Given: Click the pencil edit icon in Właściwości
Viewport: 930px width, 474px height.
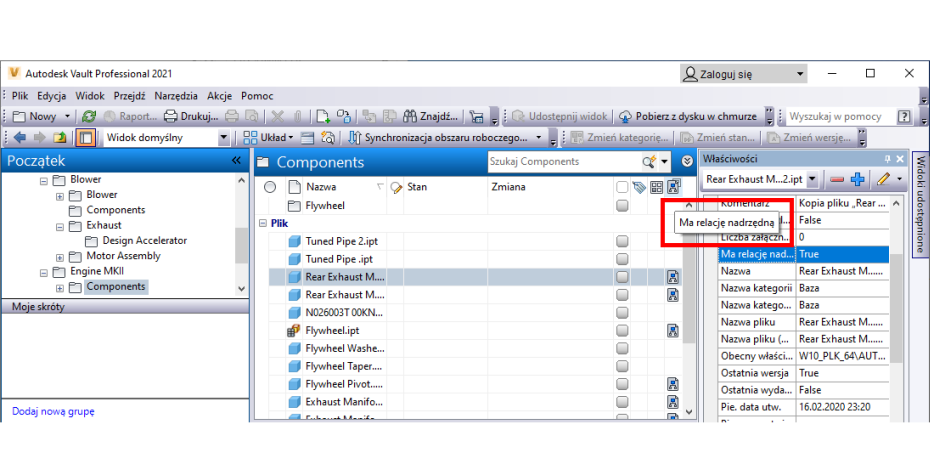Looking at the screenshot, I should (x=884, y=179).
